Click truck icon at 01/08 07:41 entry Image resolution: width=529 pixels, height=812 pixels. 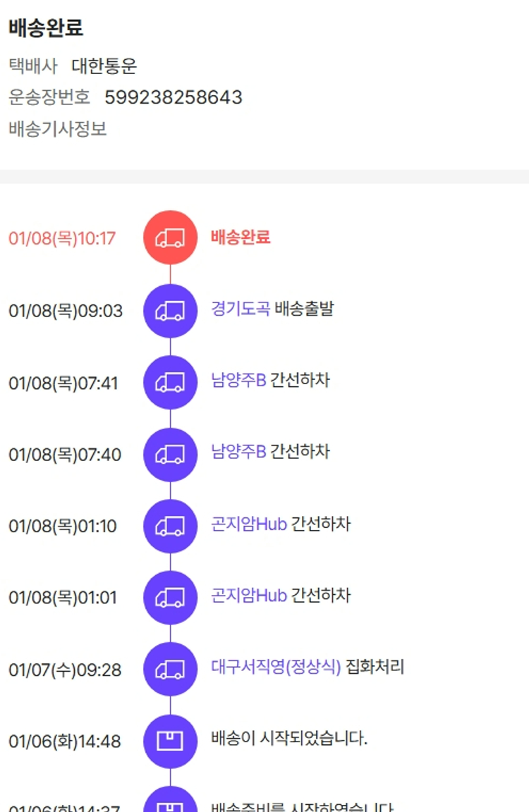tap(170, 383)
